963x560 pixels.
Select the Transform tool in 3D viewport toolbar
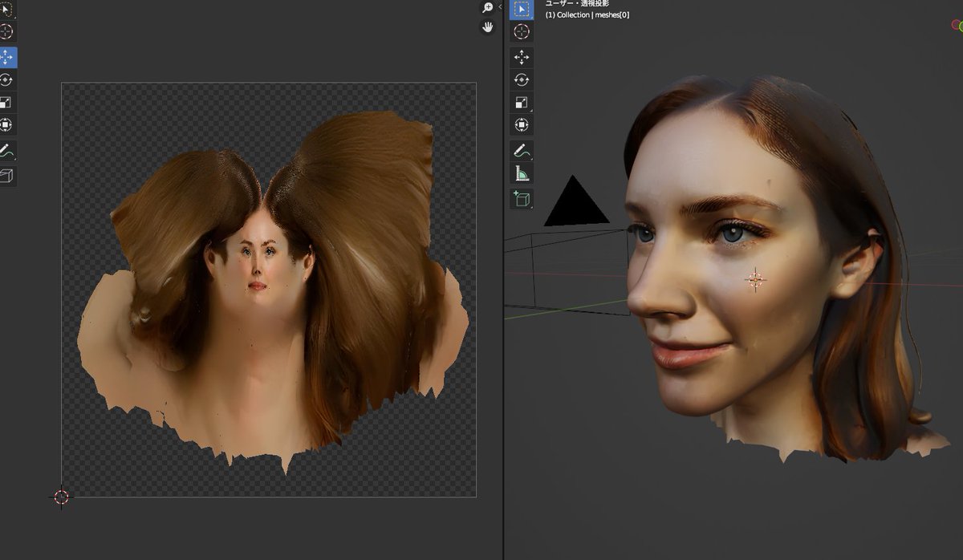pyautogui.click(x=522, y=124)
